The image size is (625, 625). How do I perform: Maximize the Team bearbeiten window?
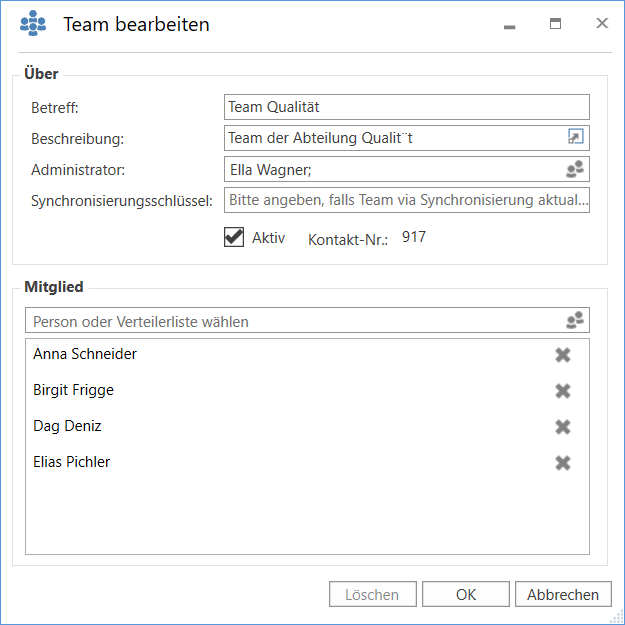coord(556,24)
